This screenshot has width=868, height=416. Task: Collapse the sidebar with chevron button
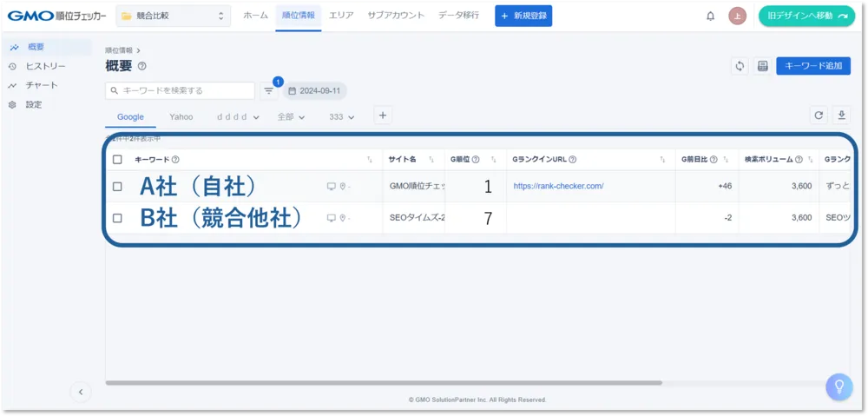(x=81, y=392)
